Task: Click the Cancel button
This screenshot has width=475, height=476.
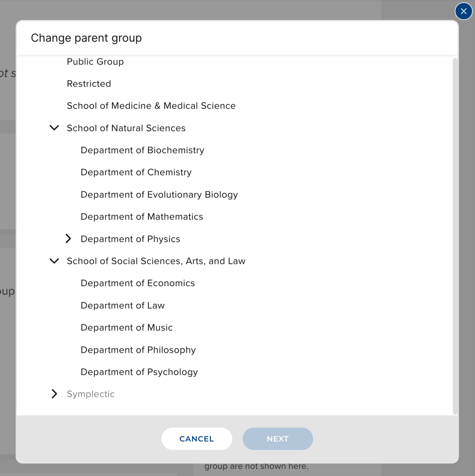Action: pyautogui.click(x=196, y=439)
